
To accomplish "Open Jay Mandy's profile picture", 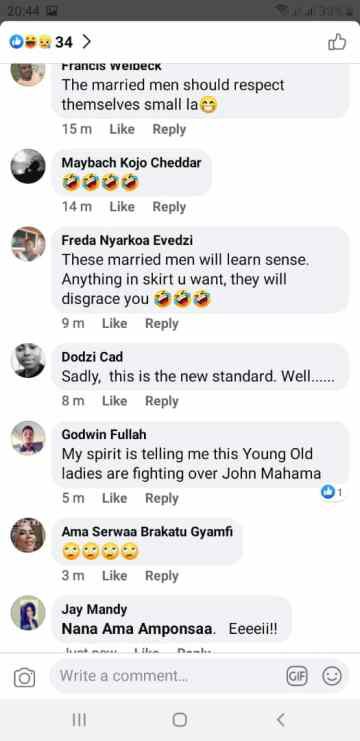I will point(28,613).
